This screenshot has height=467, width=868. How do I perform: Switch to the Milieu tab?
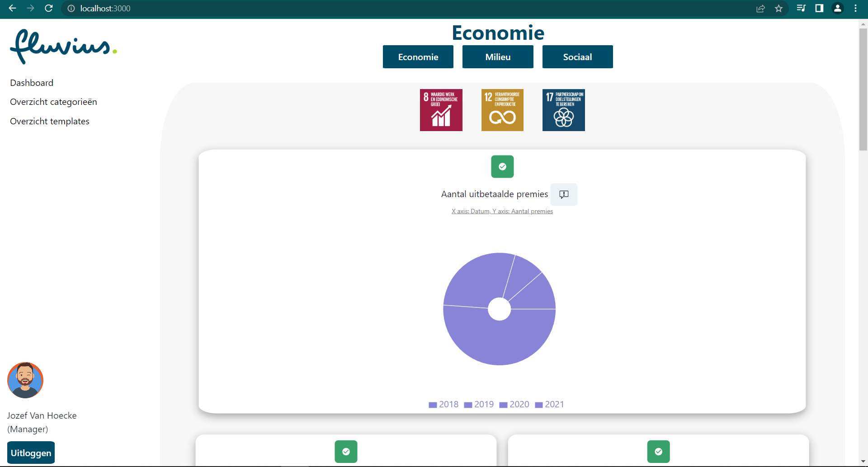coord(497,57)
